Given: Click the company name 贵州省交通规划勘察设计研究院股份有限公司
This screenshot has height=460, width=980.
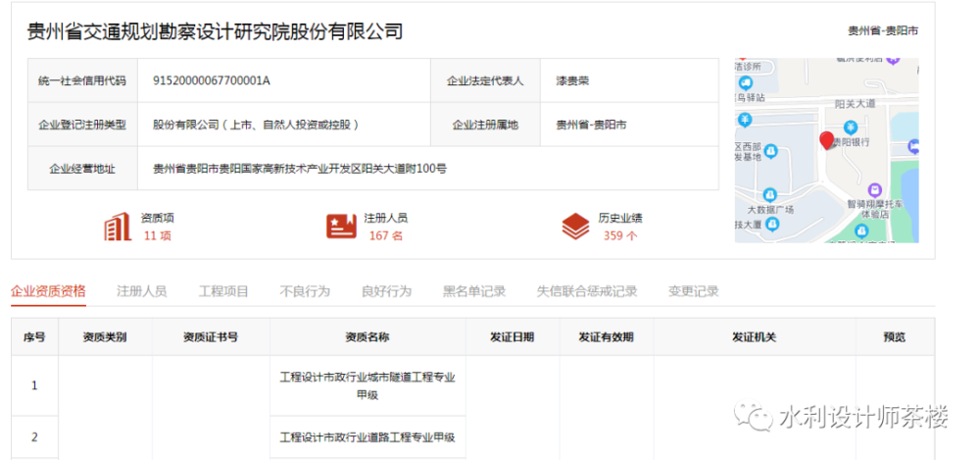Looking at the screenshot, I should [x=215, y=31].
